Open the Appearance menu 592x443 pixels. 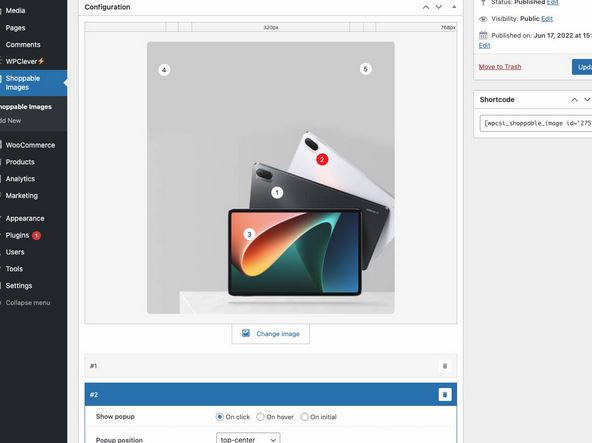click(x=25, y=218)
